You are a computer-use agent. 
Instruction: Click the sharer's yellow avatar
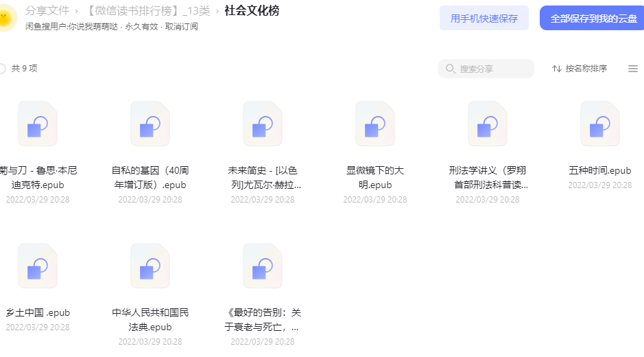pyautogui.click(x=7, y=18)
